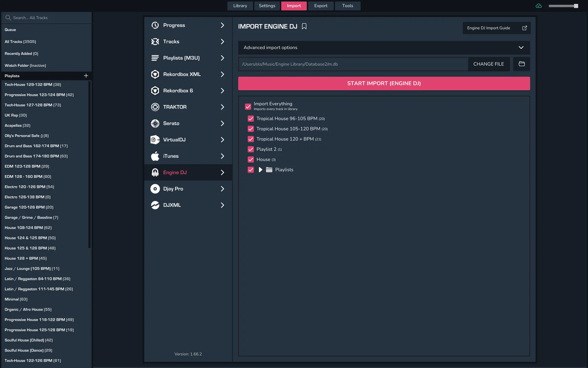Click the TRAKTOR logo icon
The width and height of the screenshot is (588, 368).
pyautogui.click(x=155, y=107)
